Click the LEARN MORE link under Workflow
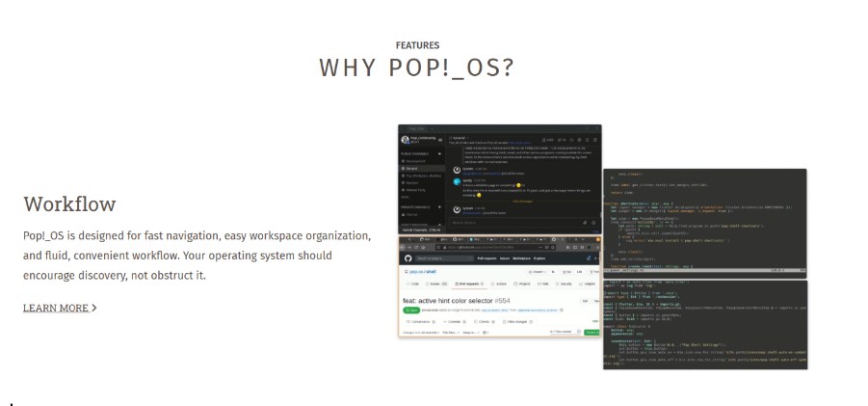The height and width of the screenshot is (406, 868). (x=55, y=308)
